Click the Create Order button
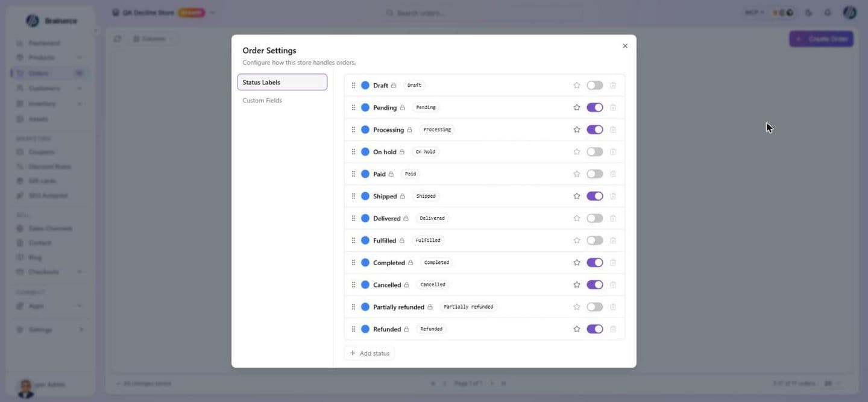868x402 pixels. pyautogui.click(x=822, y=39)
